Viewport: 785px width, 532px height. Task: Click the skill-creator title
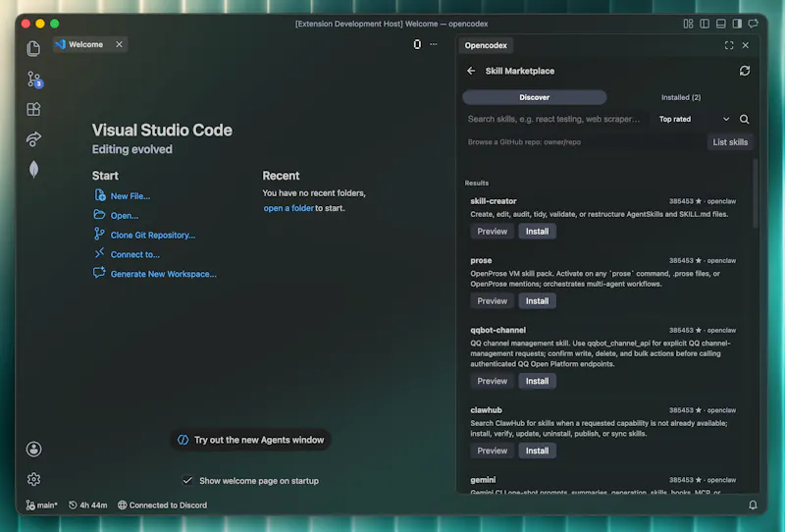494,201
